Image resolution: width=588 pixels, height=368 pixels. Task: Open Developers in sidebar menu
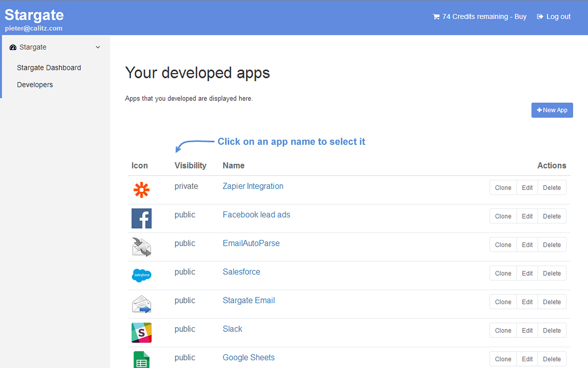pos(35,85)
